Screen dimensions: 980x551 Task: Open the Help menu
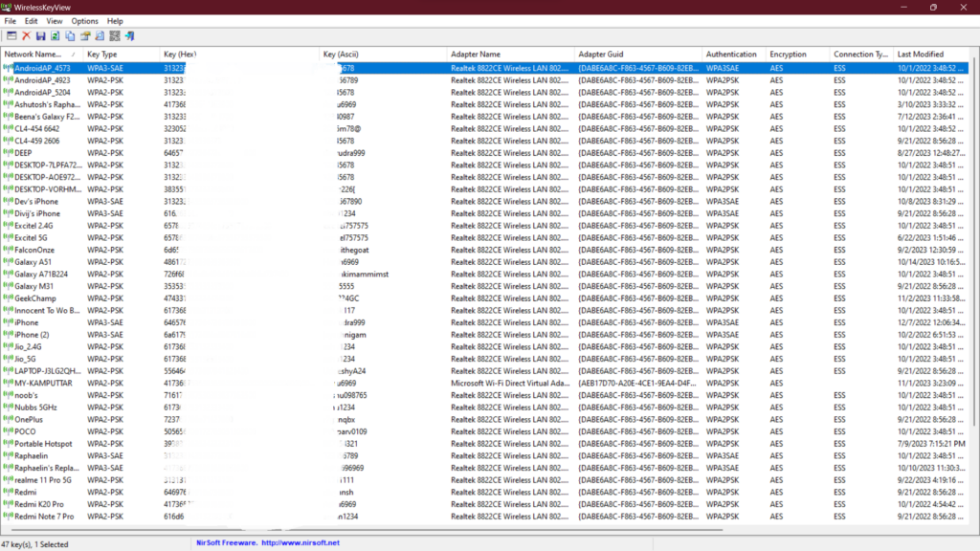115,21
